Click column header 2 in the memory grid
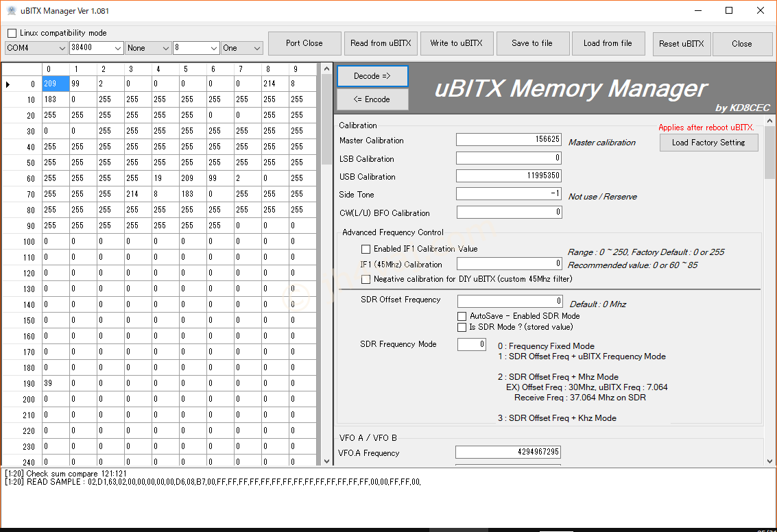The width and height of the screenshot is (777, 532). click(x=110, y=69)
